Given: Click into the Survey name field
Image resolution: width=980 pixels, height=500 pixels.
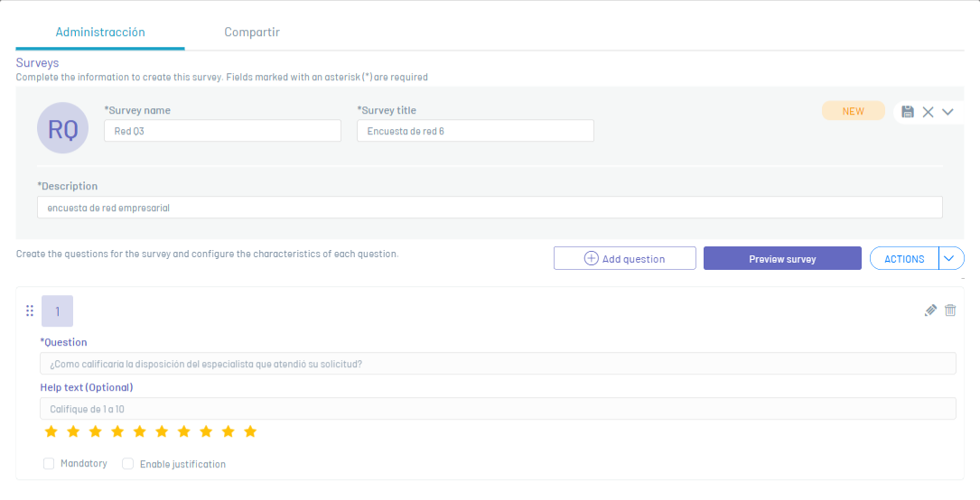Looking at the screenshot, I should tap(222, 131).
